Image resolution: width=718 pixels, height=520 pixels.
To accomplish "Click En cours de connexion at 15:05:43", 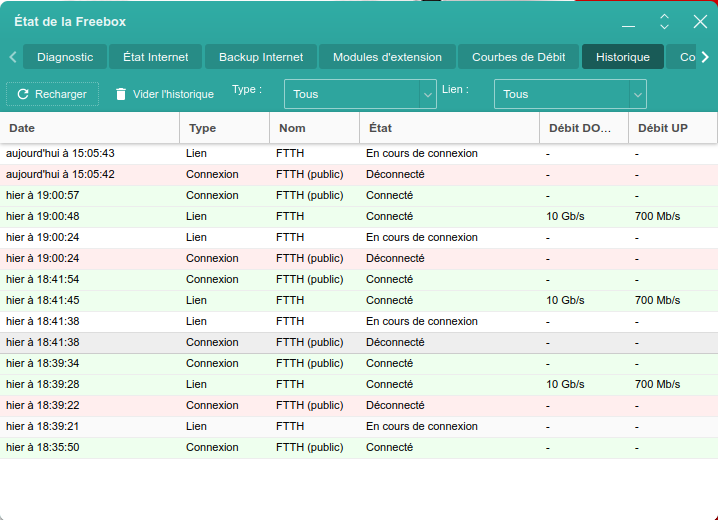I will (422, 153).
